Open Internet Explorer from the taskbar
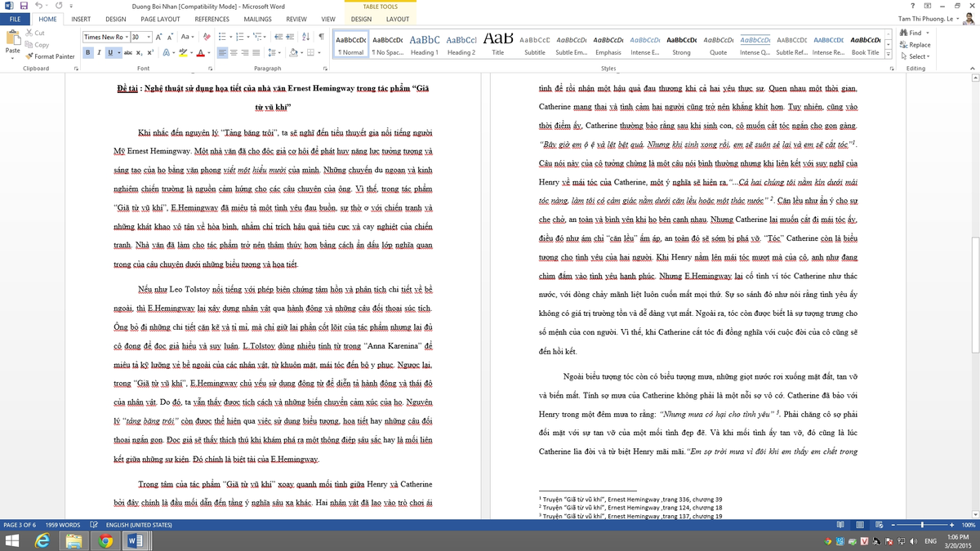The height and width of the screenshot is (551, 980). pos(42,541)
